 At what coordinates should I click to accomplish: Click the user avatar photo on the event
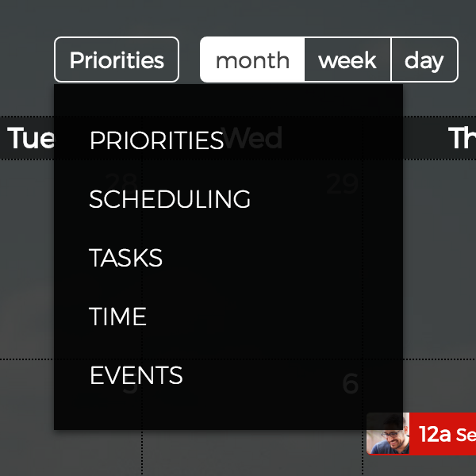tap(388, 433)
